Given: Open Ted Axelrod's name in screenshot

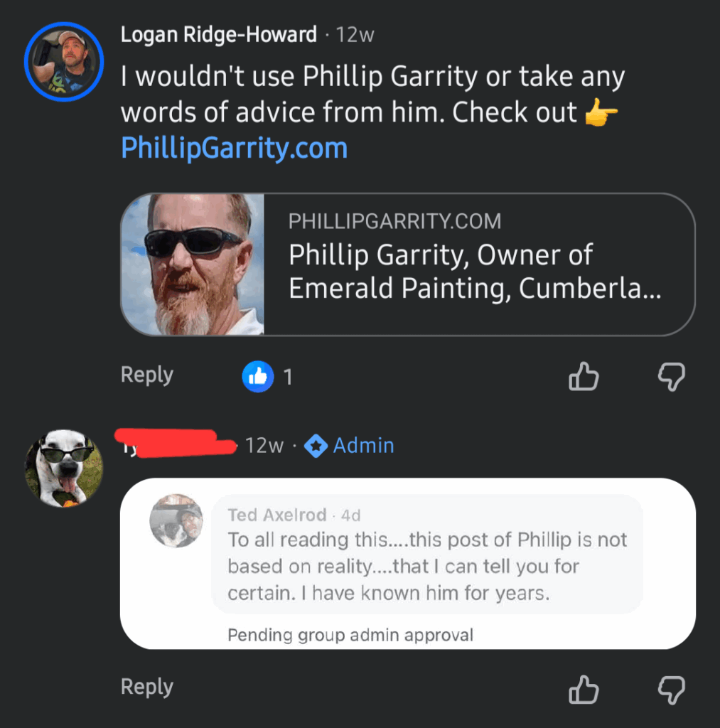Looking at the screenshot, I should 277,515.
